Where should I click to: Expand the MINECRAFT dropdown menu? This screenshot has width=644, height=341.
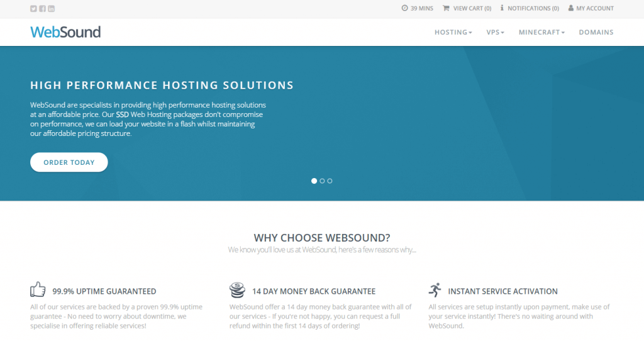coord(541,32)
